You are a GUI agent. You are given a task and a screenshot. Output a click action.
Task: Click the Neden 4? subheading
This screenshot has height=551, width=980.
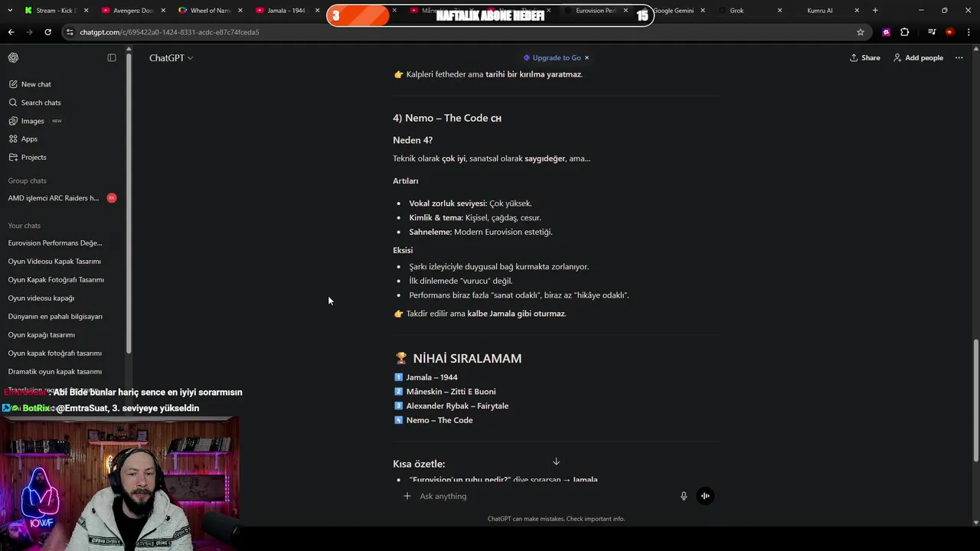coord(413,140)
